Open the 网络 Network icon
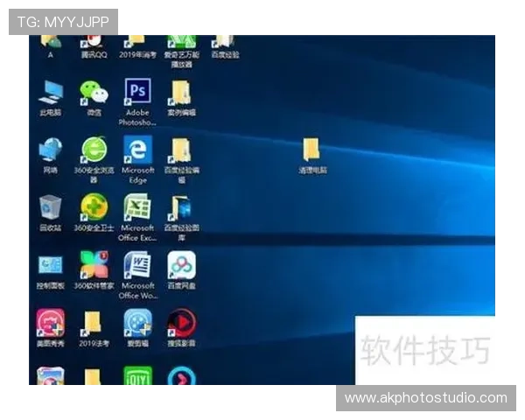525x420 pixels. point(50,150)
